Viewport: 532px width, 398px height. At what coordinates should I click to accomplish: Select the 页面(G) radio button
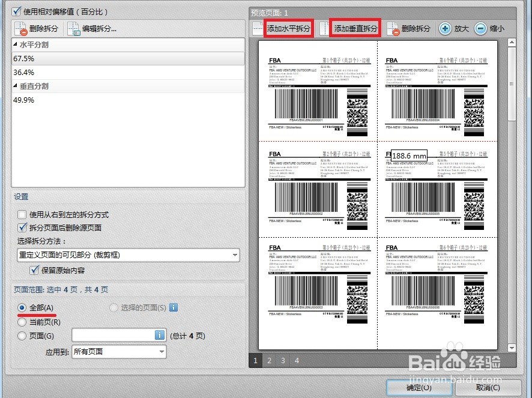(22, 336)
